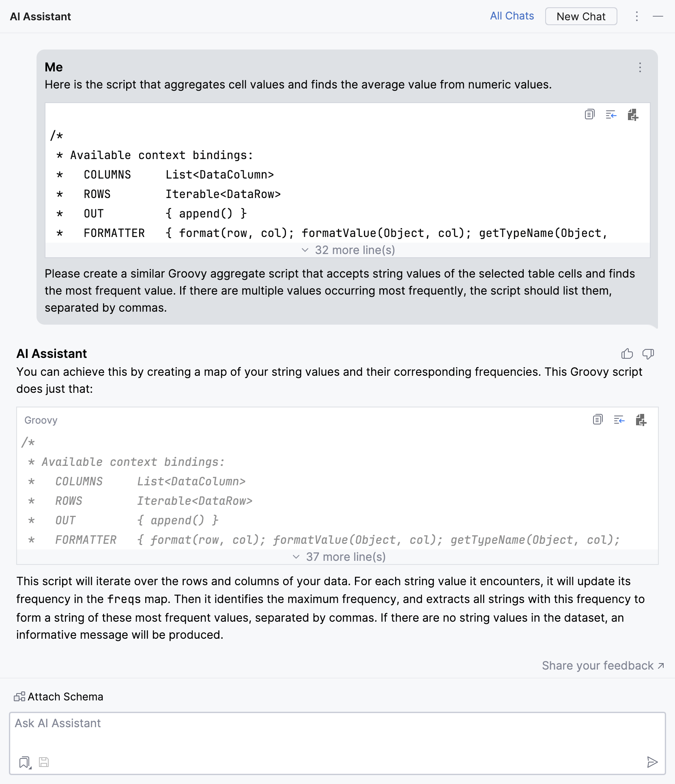Expand the hidden 32 more lines
The width and height of the screenshot is (675, 784).
pyautogui.click(x=348, y=250)
